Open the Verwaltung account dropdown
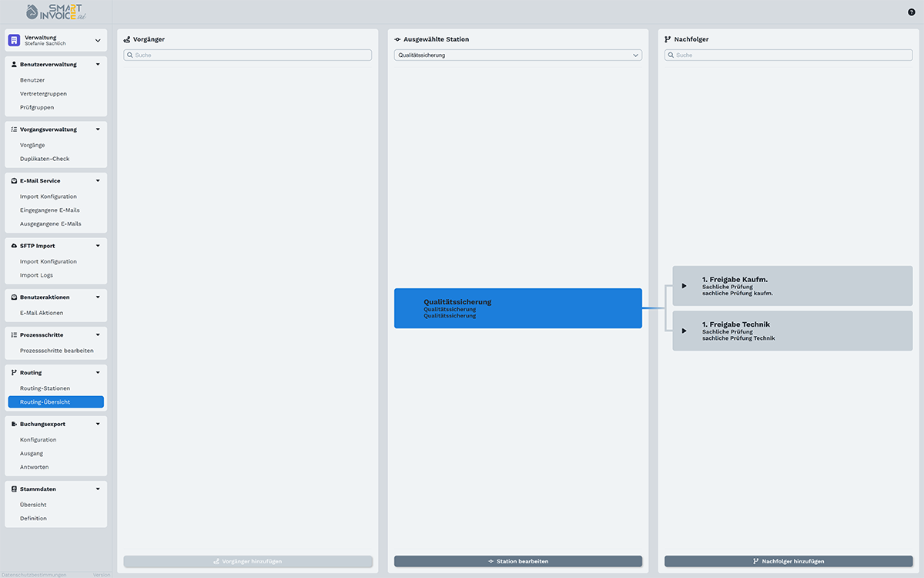Screen dimensions: 924x578 98,41
